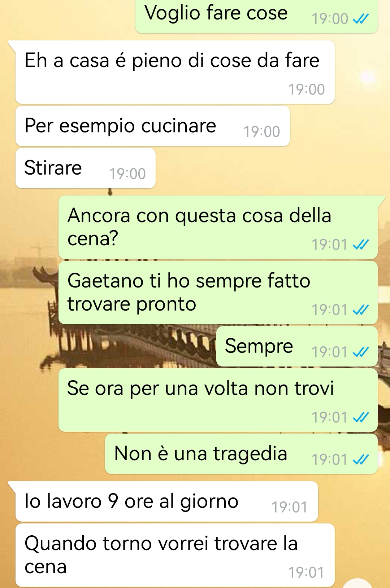Tap the 'Non è una tragedia' bubble

pyautogui.click(x=241, y=454)
